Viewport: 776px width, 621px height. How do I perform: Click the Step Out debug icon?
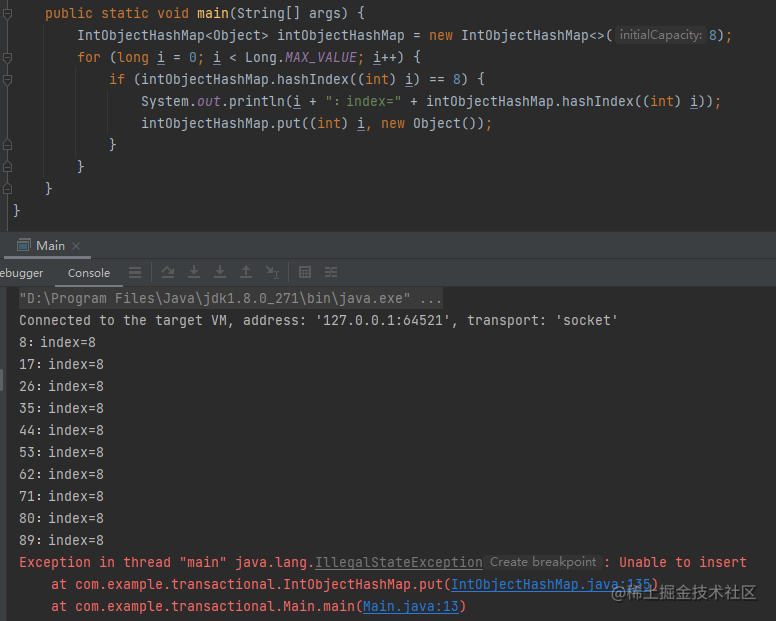[x=246, y=272]
